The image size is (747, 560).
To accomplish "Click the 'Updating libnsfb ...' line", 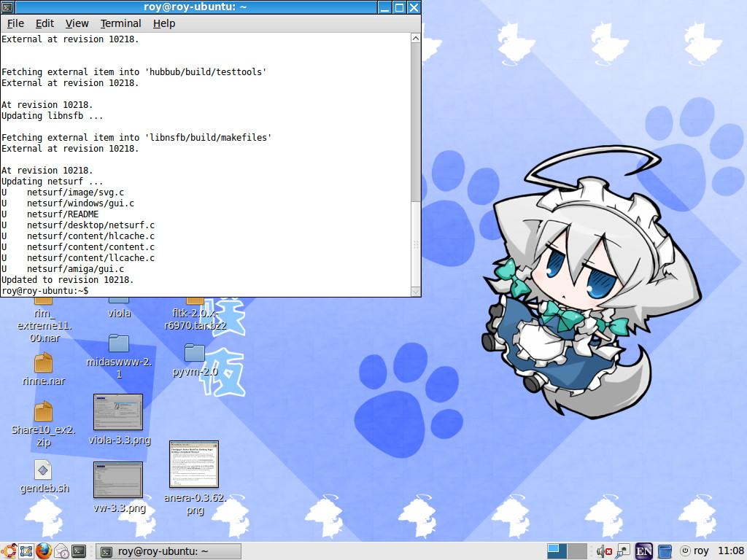I will click(53, 115).
